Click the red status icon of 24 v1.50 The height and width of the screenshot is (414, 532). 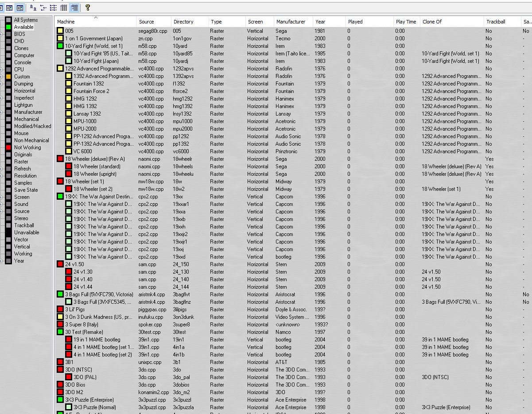pyautogui.click(x=60, y=264)
